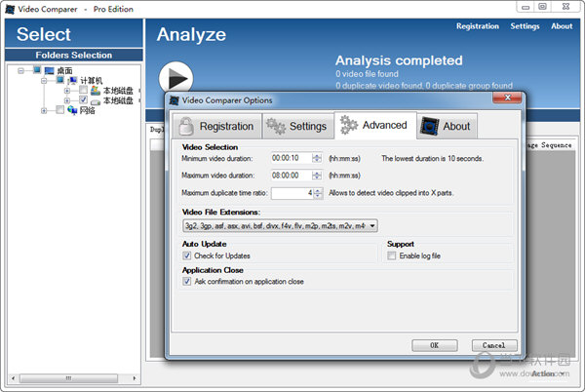The image size is (585, 392).
Task: Click the Video Comparer Options title icon
Action: [175, 100]
